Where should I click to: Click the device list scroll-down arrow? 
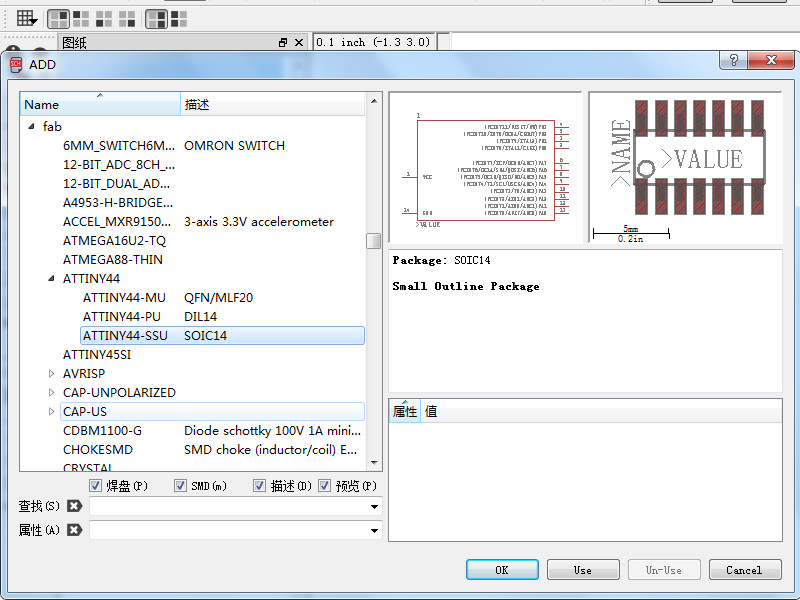(x=374, y=463)
